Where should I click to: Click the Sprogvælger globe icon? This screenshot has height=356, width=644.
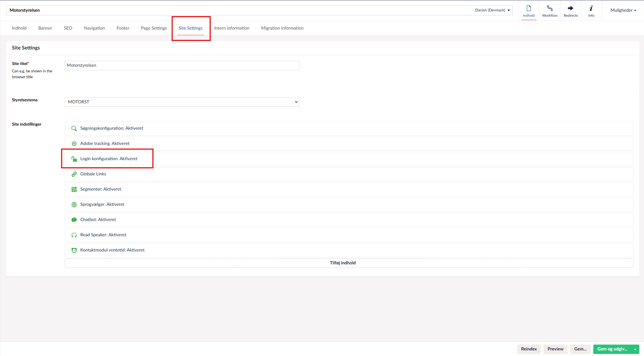tap(74, 205)
